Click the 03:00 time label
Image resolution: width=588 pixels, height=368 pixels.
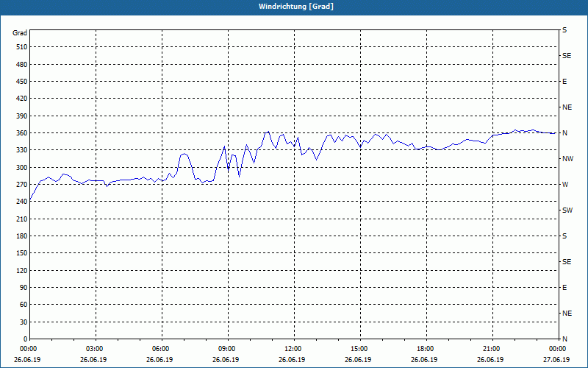[x=96, y=349]
